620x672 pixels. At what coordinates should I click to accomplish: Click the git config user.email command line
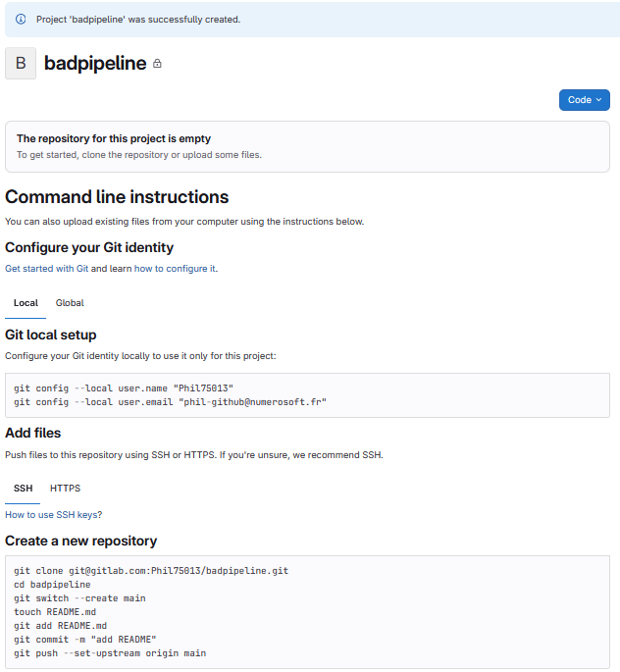(170, 402)
